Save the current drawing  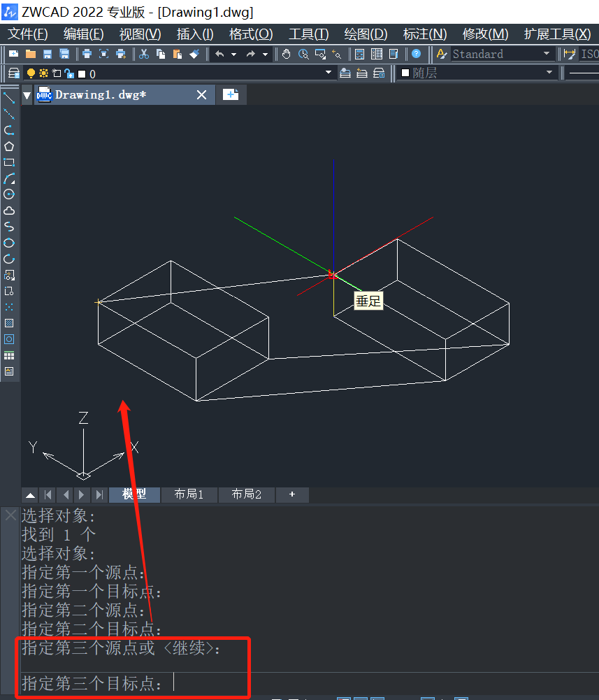(x=48, y=54)
